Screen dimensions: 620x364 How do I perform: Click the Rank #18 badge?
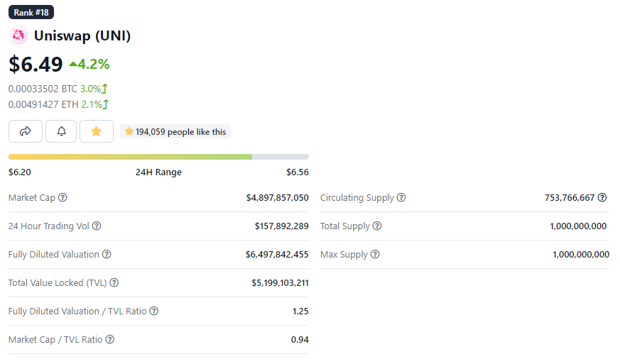tap(31, 12)
